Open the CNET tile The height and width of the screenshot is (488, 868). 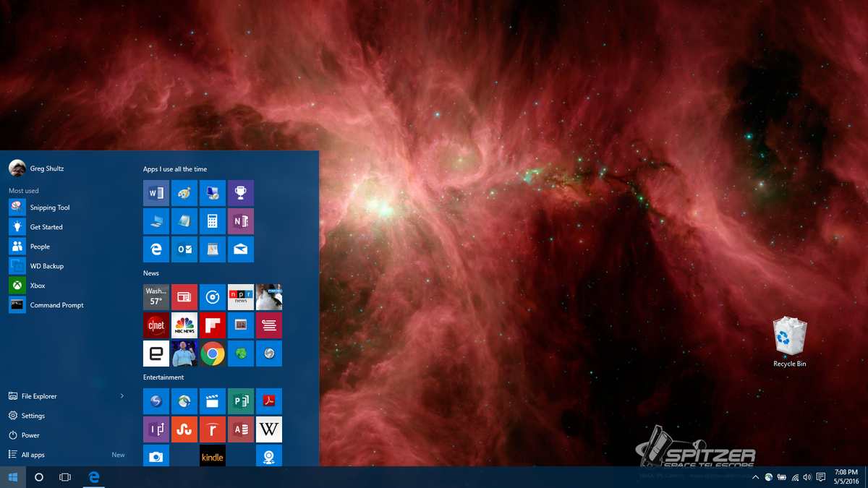click(156, 325)
